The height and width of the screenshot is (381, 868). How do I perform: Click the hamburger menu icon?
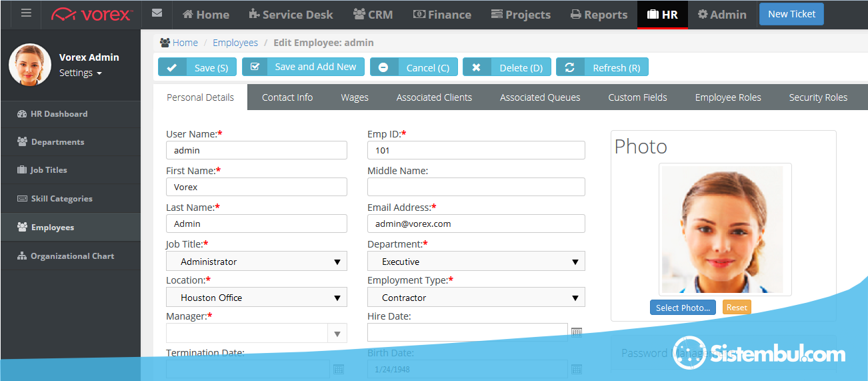26,14
